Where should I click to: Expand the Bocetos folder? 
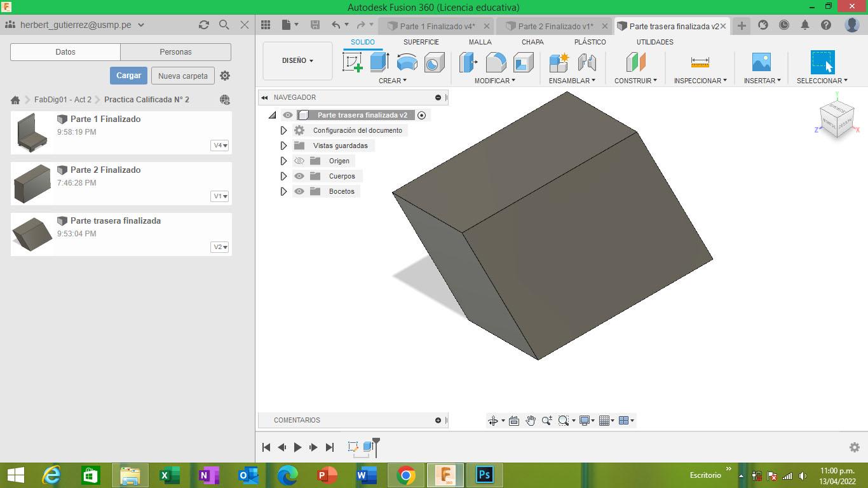click(x=283, y=191)
